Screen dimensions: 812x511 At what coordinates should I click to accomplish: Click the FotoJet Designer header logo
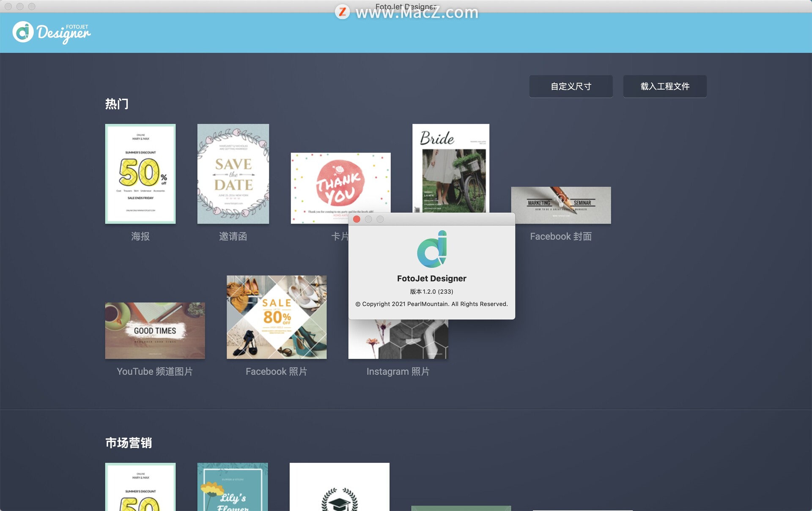[52, 33]
